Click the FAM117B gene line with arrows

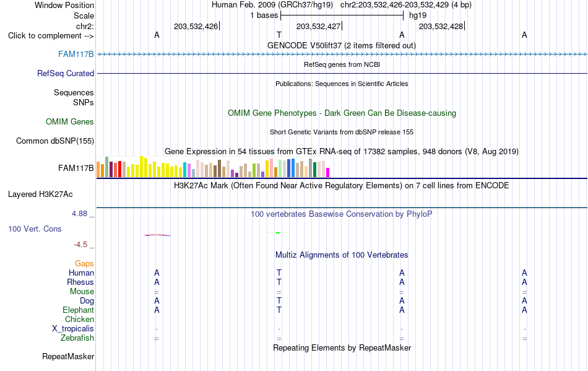[342, 55]
